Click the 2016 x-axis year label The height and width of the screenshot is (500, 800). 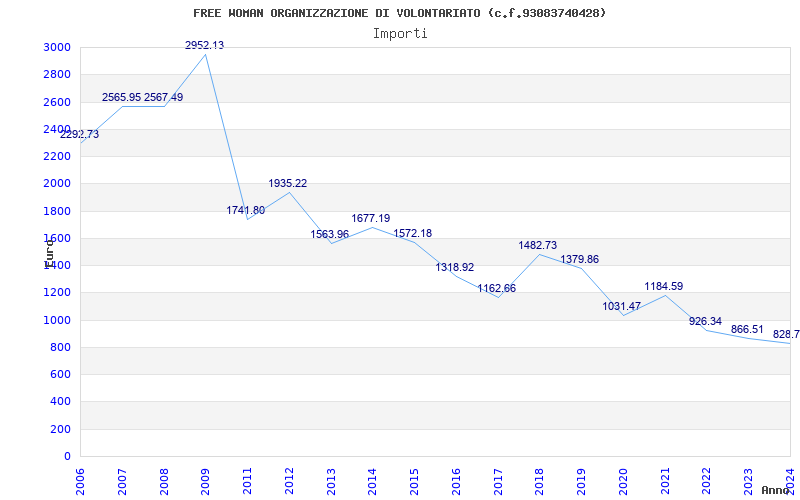pos(456,482)
